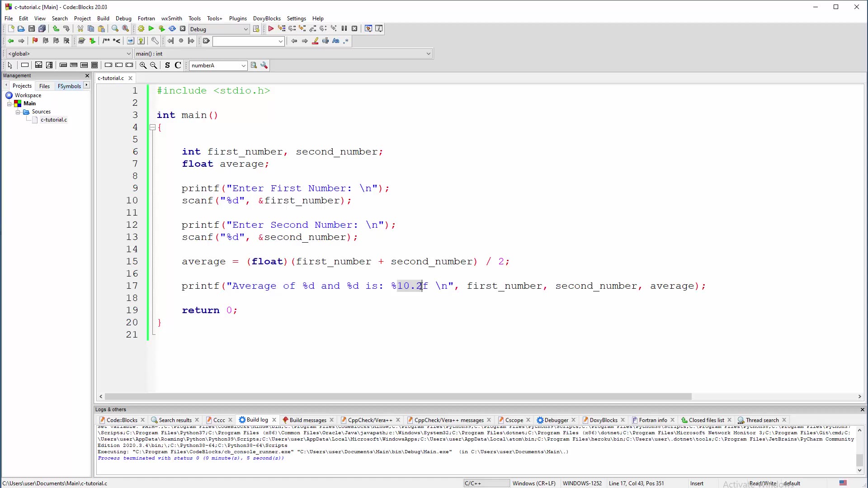This screenshot has width=868, height=488.
Task: Click the Save file icon
Action: [32, 28]
